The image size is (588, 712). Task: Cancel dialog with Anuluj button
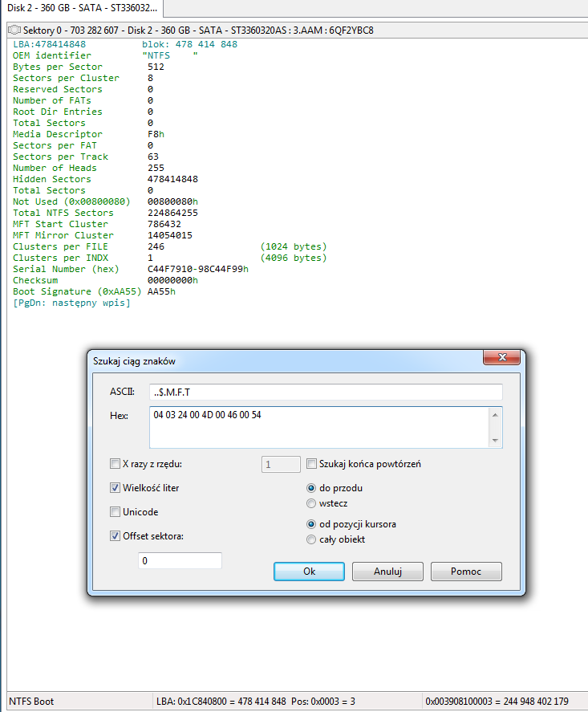[x=387, y=572]
